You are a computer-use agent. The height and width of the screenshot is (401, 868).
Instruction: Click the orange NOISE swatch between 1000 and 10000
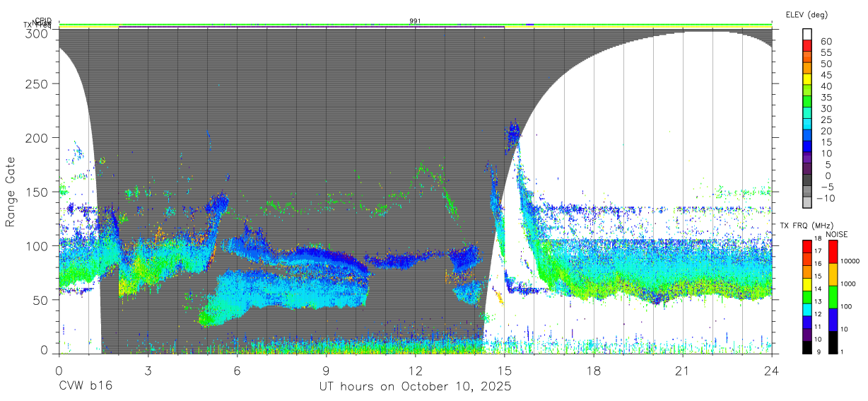pos(835,274)
